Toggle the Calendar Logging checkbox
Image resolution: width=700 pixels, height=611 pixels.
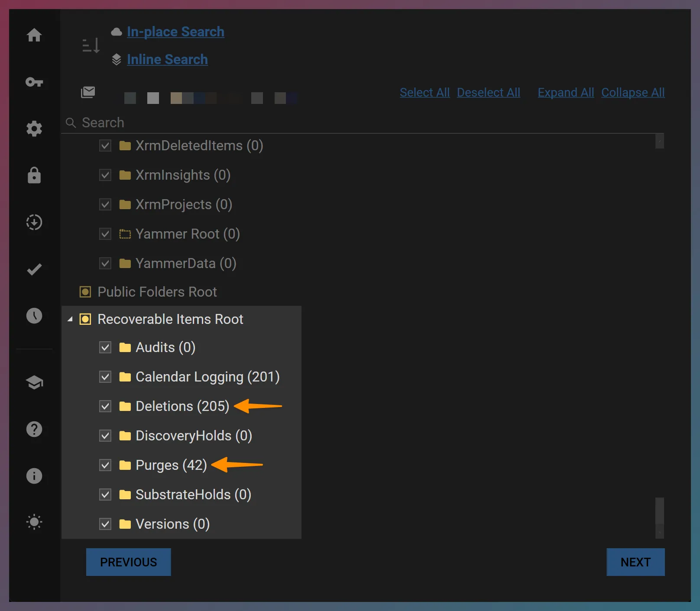(105, 377)
